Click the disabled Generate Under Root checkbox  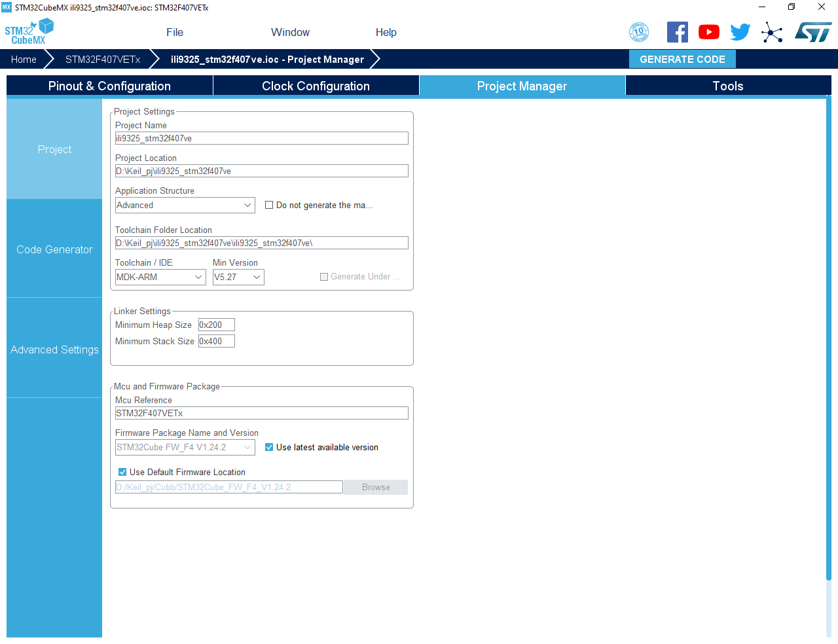pos(324,277)
